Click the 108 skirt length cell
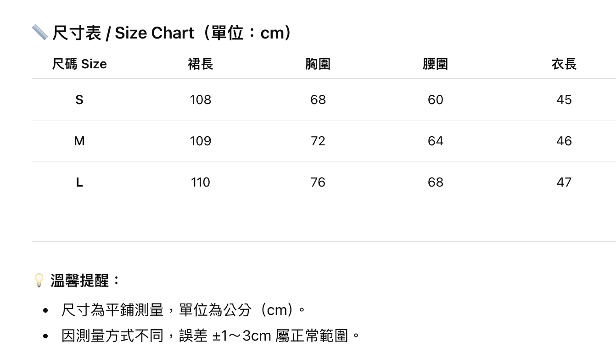 [x=201, y=99]
